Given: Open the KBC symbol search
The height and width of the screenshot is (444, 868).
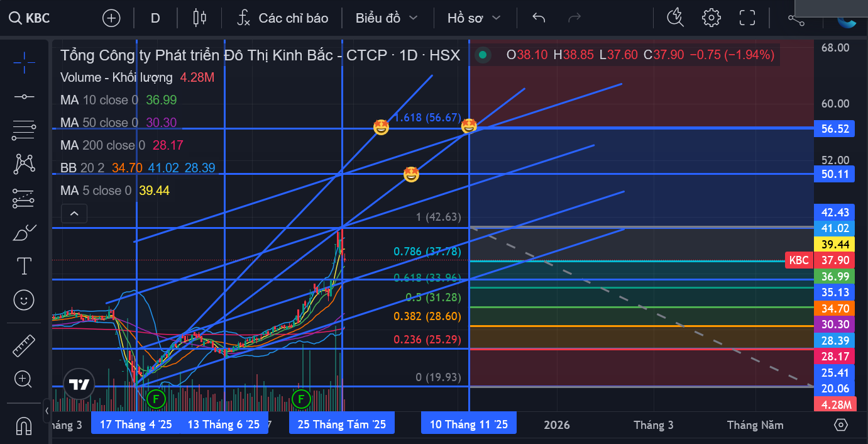Looking at the screenshot, I should tap(30, 18).
